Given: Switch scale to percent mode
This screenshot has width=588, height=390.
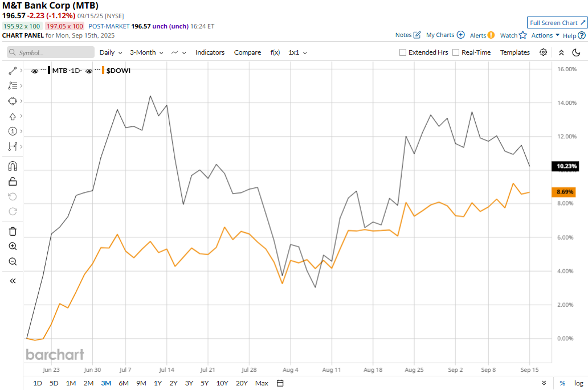Looking at the screenshot, I should click(562, 383).
